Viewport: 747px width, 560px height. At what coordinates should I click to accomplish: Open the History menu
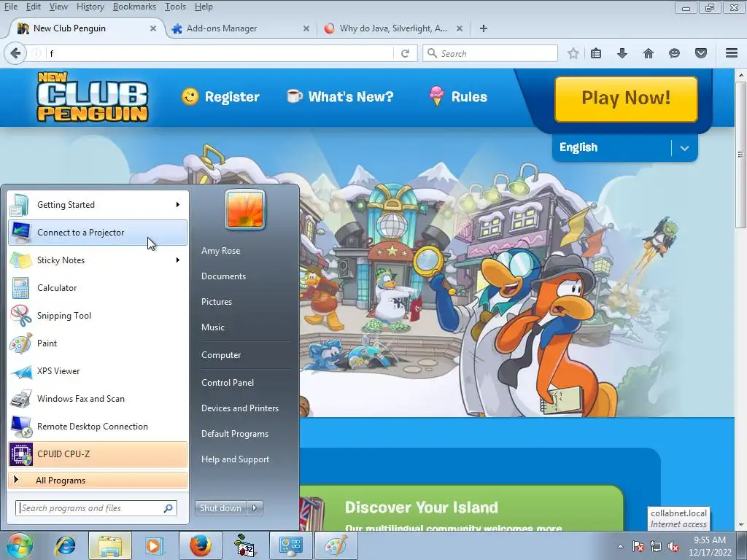point(90,7)
